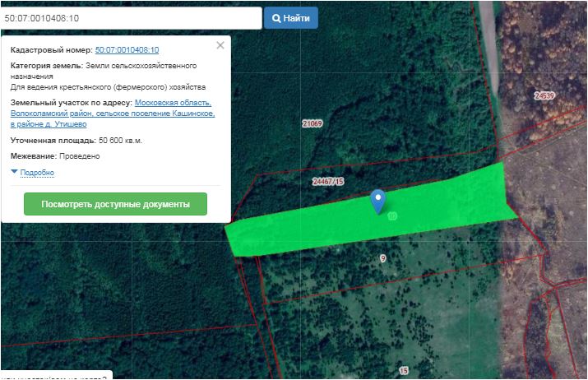This screenshot has height=380, width=588.
Task: Click the cadastral number search input field
Action: pyautogui.click(x=132, y=17)
